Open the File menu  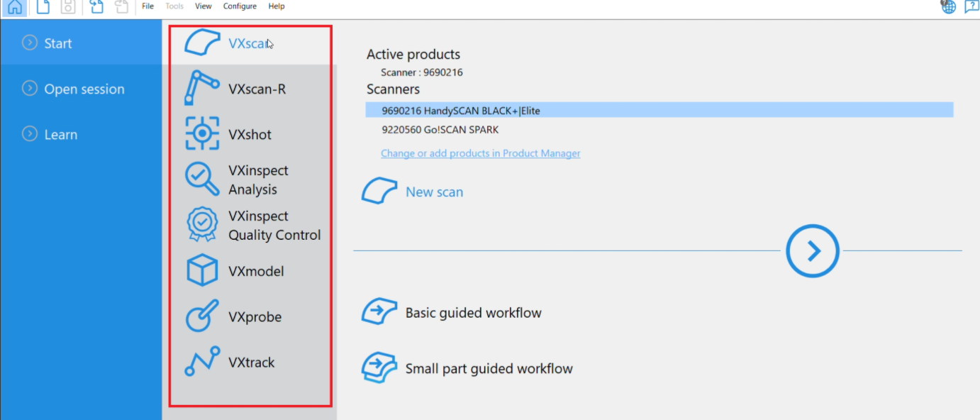click(x=147, y=6)
